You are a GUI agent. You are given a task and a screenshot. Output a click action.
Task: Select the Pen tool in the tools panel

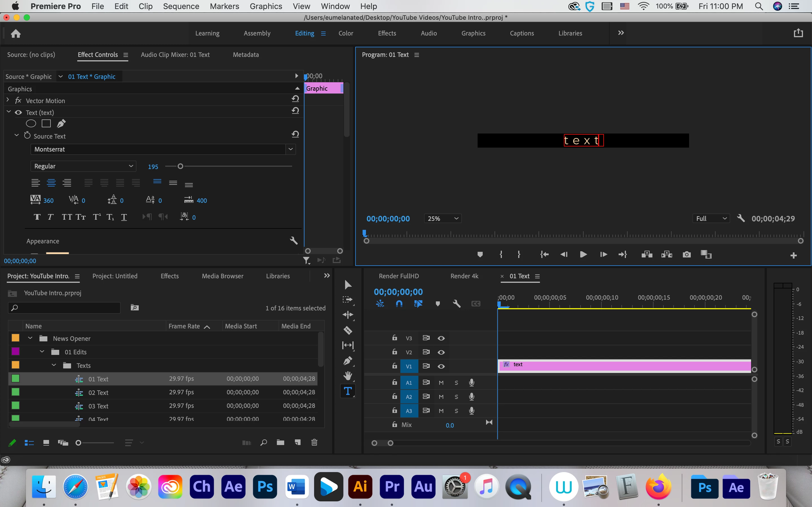348,361
